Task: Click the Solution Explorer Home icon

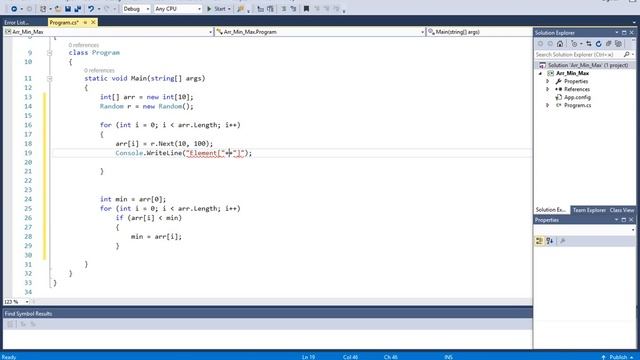Action: (x=560, y=44)
